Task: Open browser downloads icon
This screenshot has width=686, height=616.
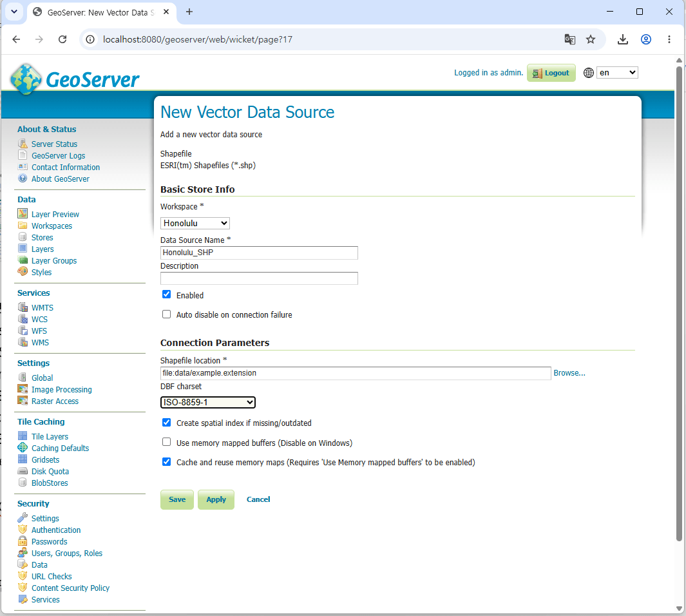Action: [x=623, y=39]
